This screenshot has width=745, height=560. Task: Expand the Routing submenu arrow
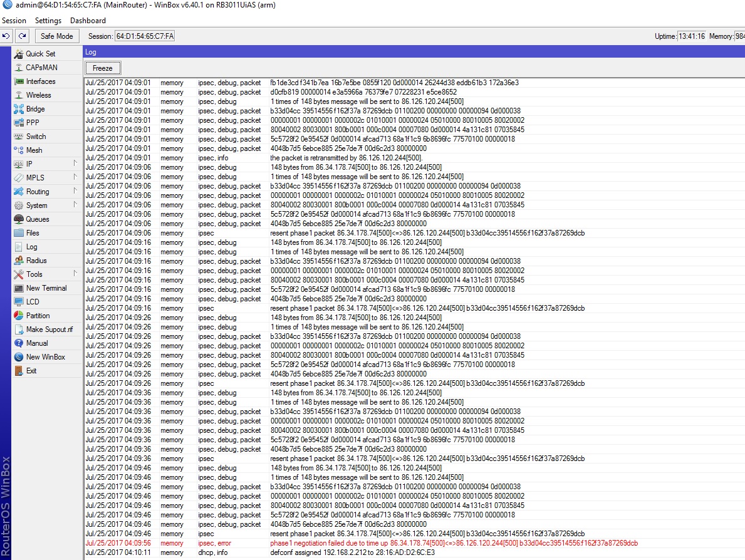pos(75,191)
